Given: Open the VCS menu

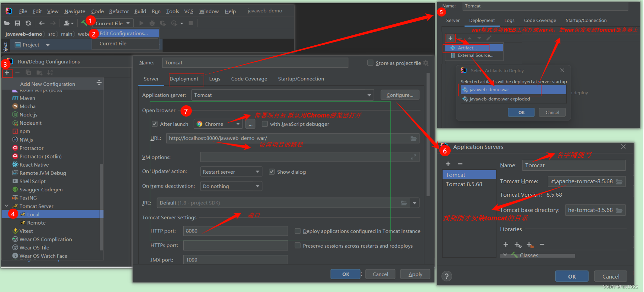Looking at the screenshot, I should [x=189, y=11].
